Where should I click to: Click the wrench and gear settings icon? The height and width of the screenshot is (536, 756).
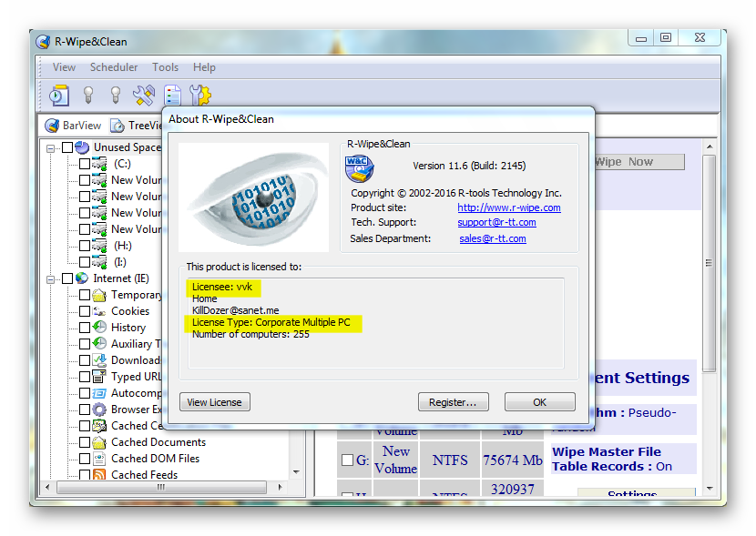click(200, 96)
